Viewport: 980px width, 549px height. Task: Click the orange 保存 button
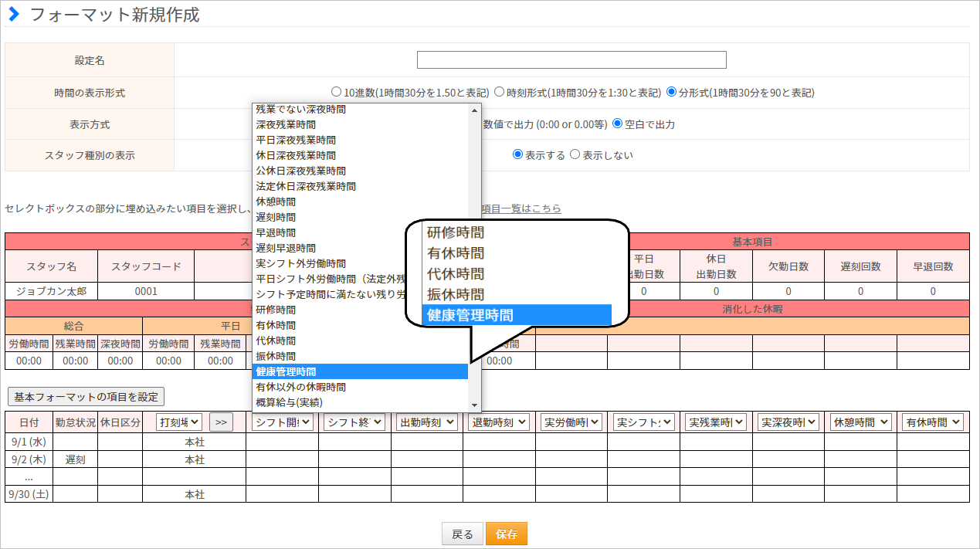(x=506, y=534)
